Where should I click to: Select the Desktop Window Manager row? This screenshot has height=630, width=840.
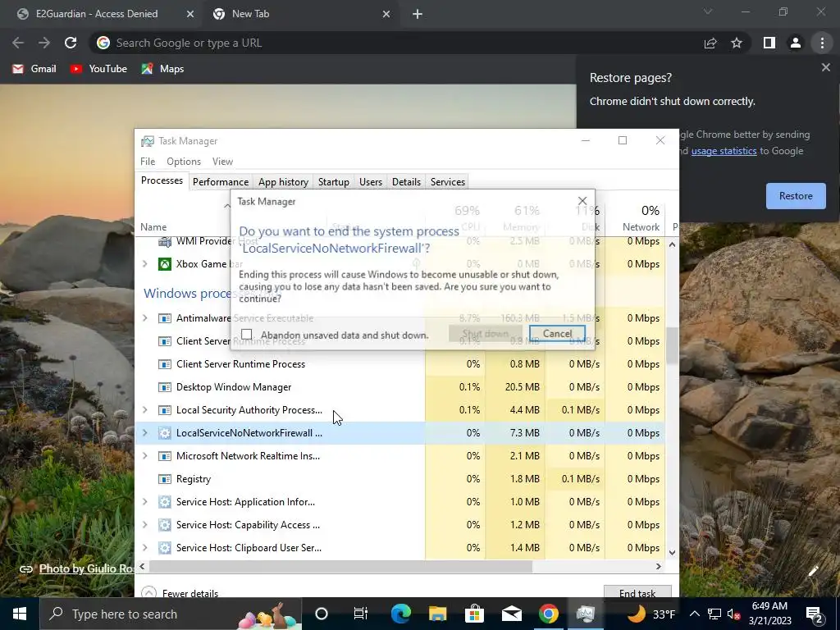(x=399, y=387)
